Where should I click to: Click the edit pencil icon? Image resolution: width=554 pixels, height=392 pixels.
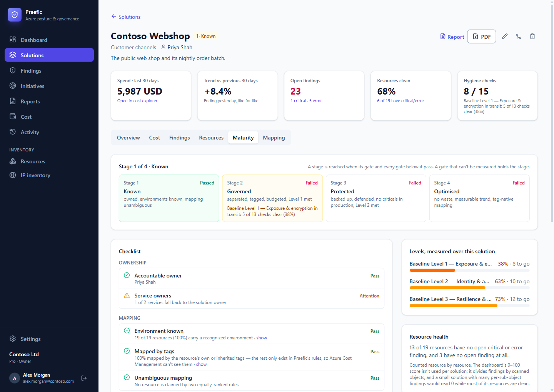[505, 37]
